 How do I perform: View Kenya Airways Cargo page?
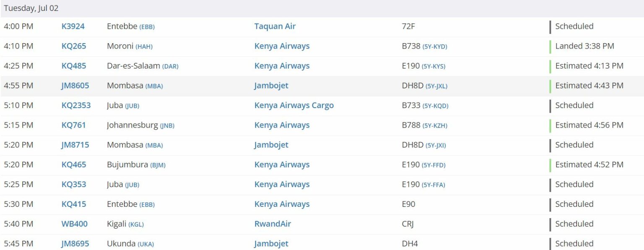click(293, 105)
